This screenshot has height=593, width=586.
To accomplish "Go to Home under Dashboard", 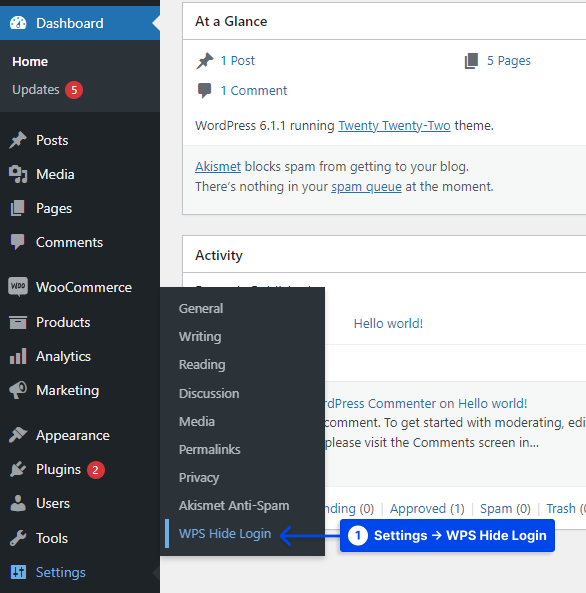I will pyautogui.click(x=30, y=62).
